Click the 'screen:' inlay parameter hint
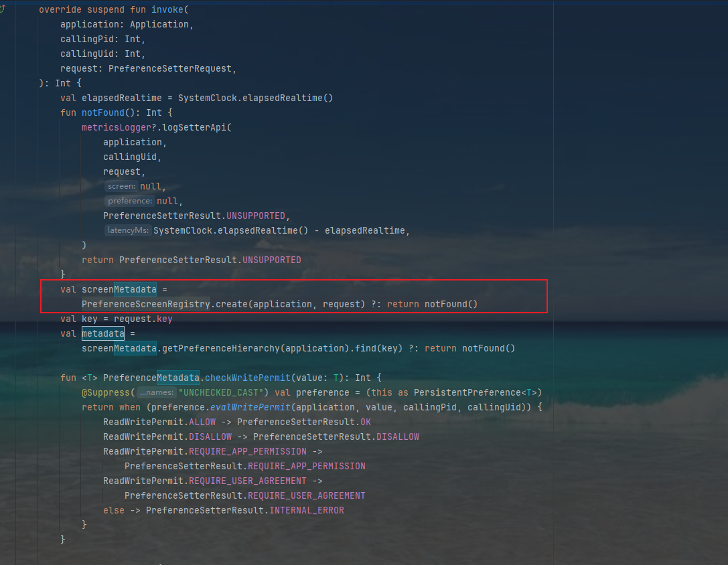 (x=121, y=185)
